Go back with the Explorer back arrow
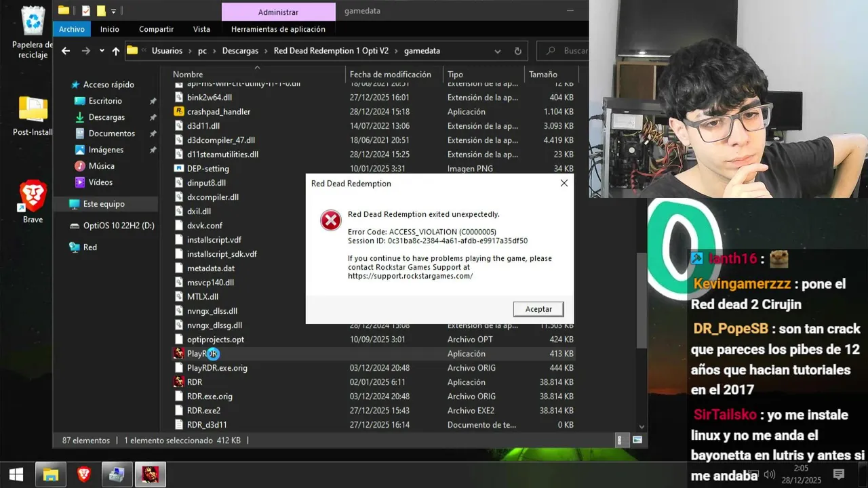This screenshot has width=868, height=488. point(66,51)
